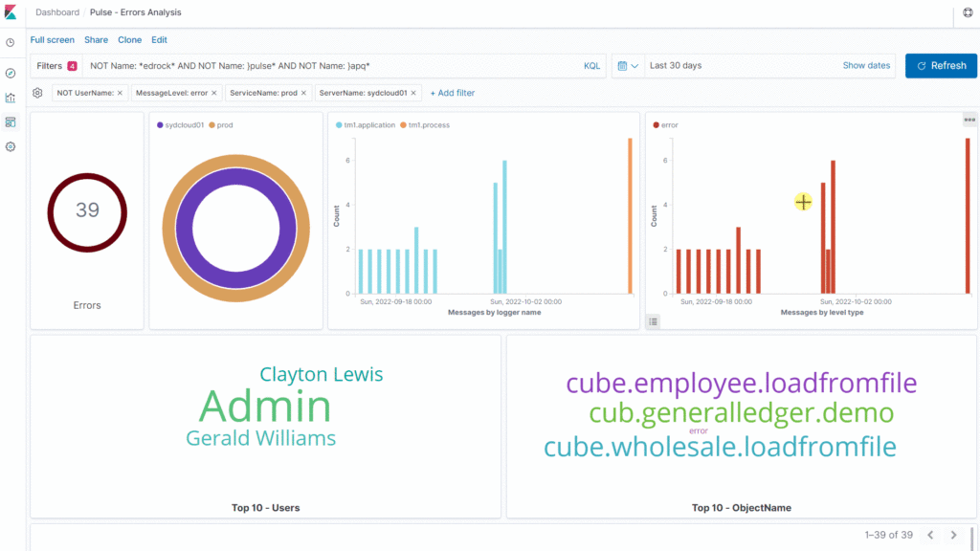Click the globe icon in the top right

[968, 13]
